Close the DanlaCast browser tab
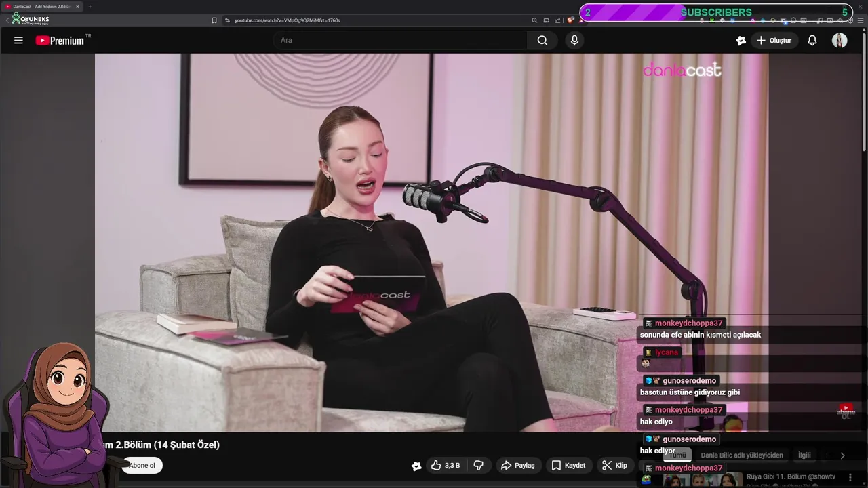This screenshot has width=868, height=488. [77, 7]
